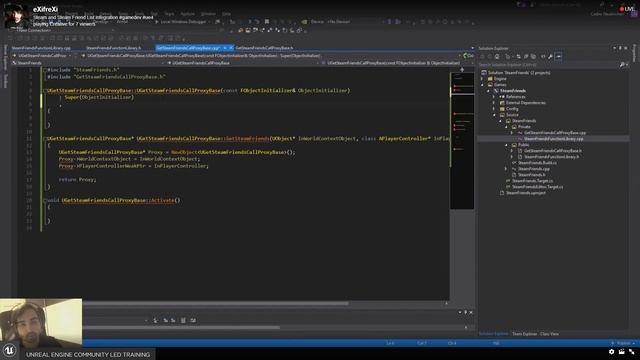Image resolution: width=640 pixels, height=360 pixels.
Task: Switch to the Class View bottom tab
Action: coord(549,334)
